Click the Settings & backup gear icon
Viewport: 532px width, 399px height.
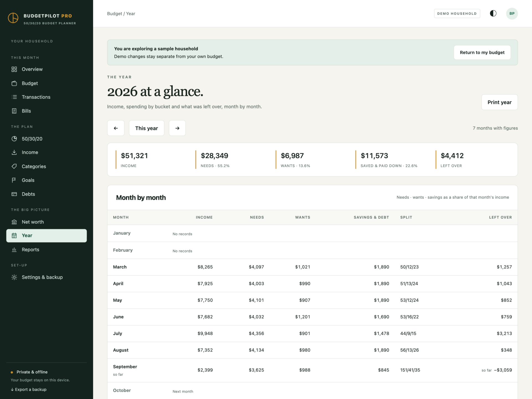(x=14, y=277)
